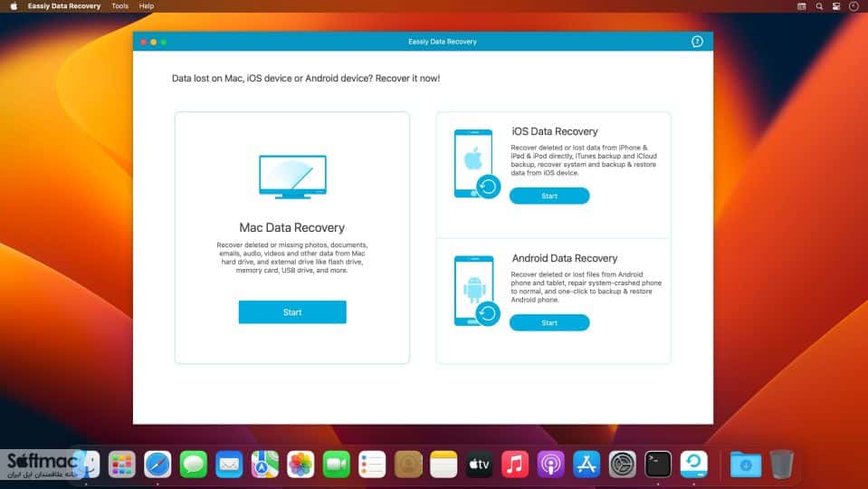Open Podcasts from the Dock

tap(551, 464)
